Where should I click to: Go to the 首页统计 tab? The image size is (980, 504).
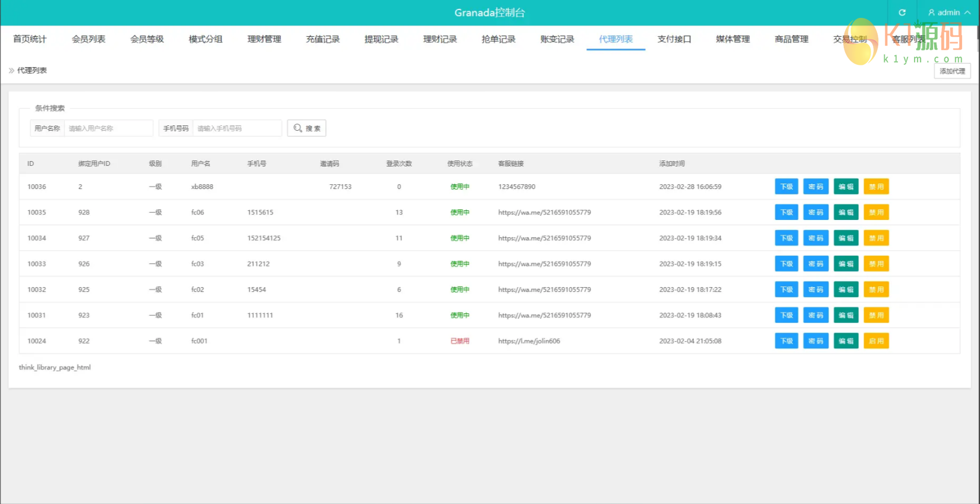[x=30, y=39]
